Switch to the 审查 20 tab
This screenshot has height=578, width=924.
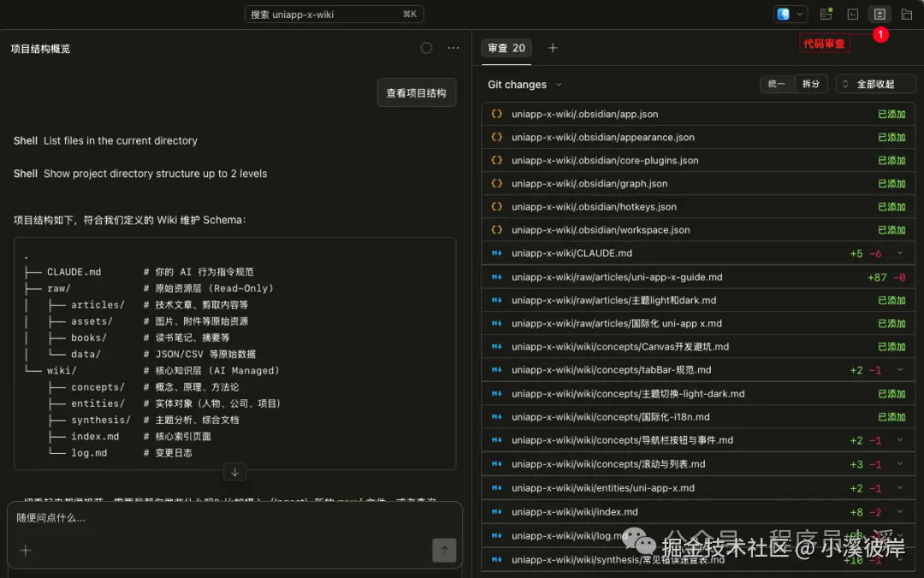coord(506,48)
